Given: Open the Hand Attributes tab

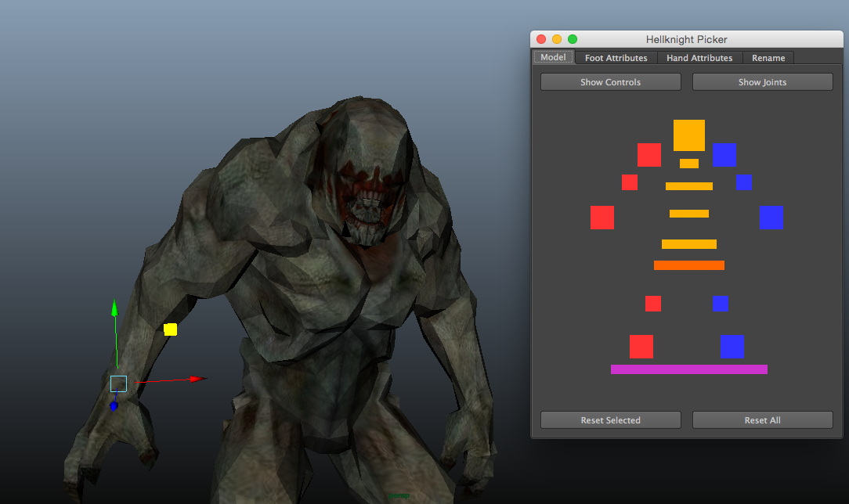Looking at the screenshot, I should tap(699, 58).
